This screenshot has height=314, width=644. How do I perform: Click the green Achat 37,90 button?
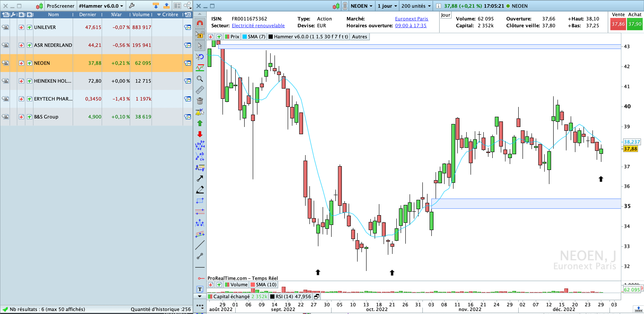(635, 24)
